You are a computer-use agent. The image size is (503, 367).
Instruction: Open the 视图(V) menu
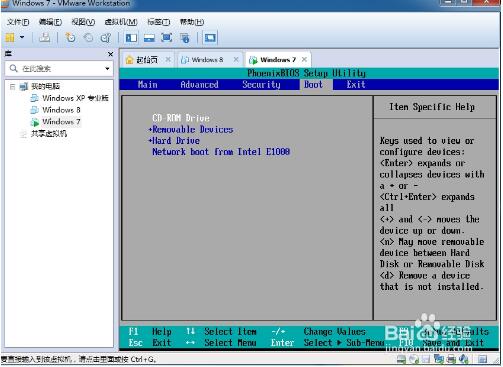[83, 22]
